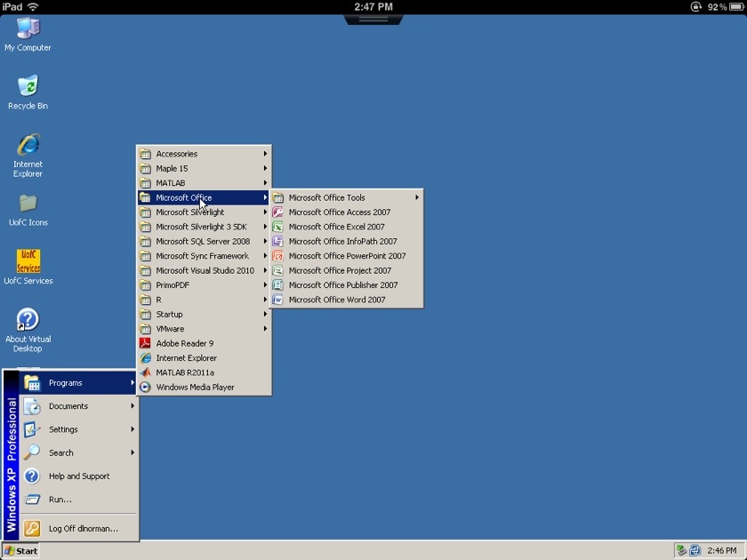Image resolution: width=747 pixels, height=560 pixels.
Task: Click the MATLAB R2011a program icon
Action: 146,372
